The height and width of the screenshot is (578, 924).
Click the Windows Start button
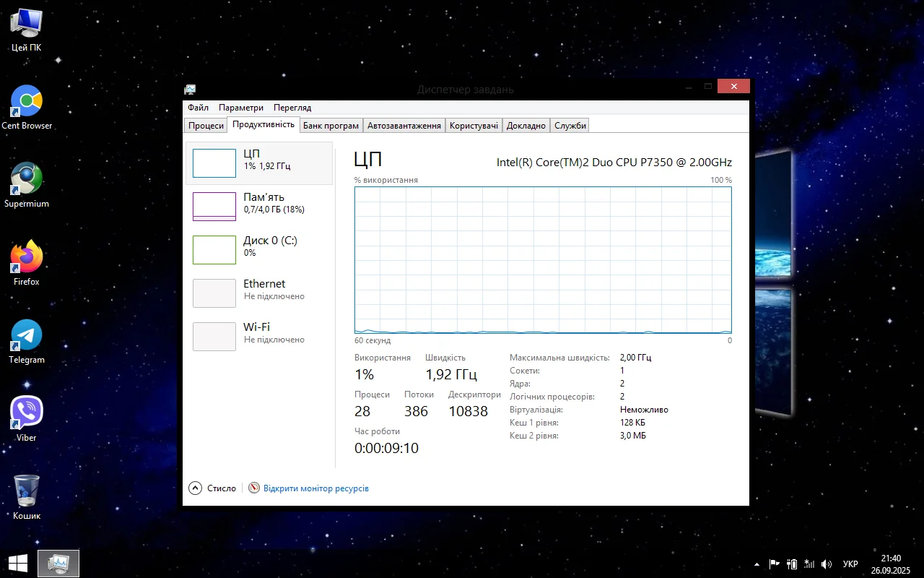(18, 564)
